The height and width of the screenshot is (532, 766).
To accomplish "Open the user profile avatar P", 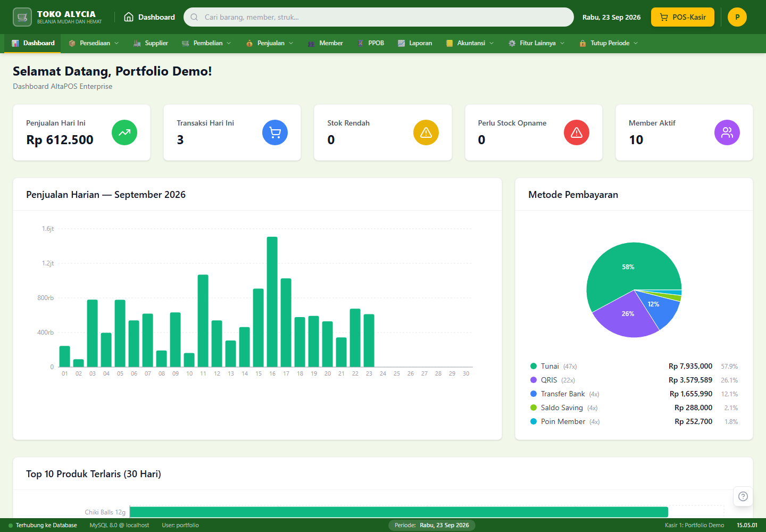I will pos(737,17).
